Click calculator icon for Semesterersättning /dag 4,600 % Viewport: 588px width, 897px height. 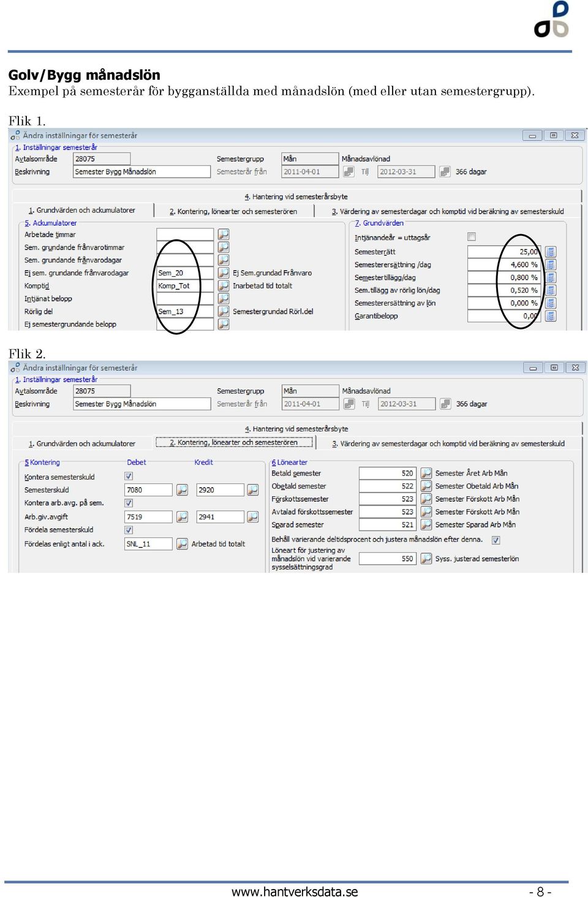tap(551, 265)
